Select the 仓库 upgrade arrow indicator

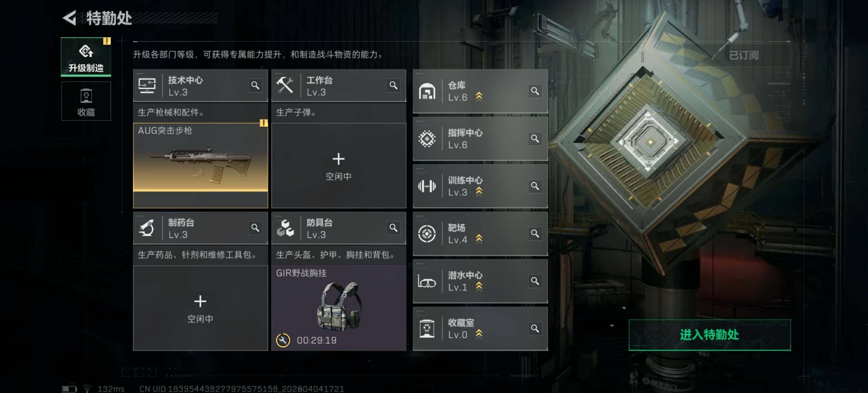(479, 97)
